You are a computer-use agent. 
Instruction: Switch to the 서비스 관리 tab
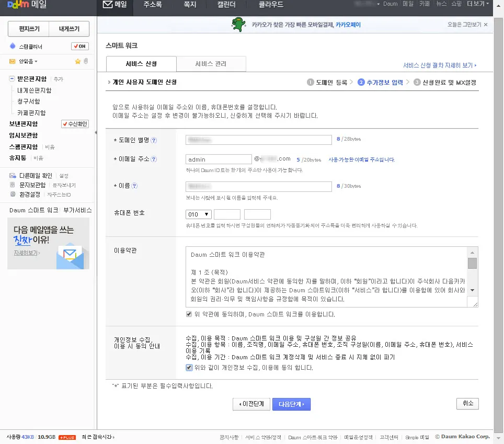pos(210,63)
